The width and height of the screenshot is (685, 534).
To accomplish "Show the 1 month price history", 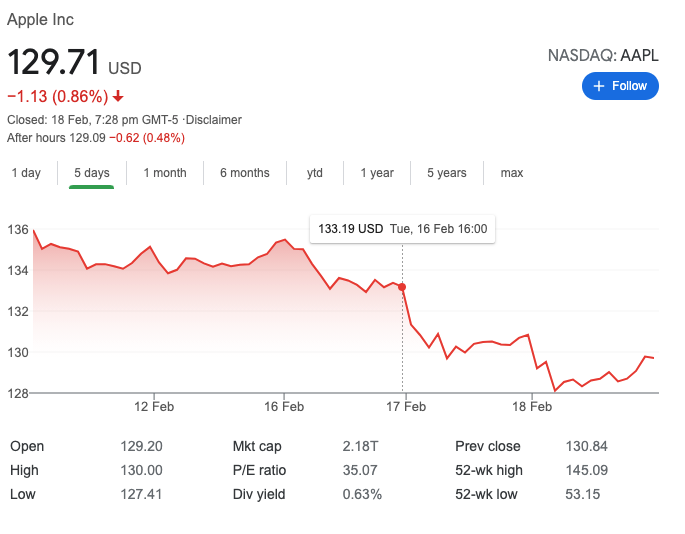I will [x=165, y=173].
